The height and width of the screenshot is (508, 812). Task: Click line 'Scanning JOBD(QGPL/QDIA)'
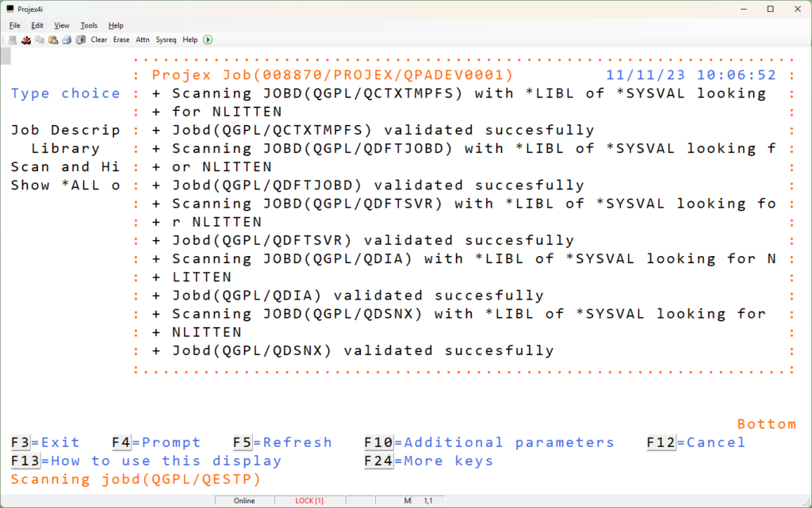point(464,258)
